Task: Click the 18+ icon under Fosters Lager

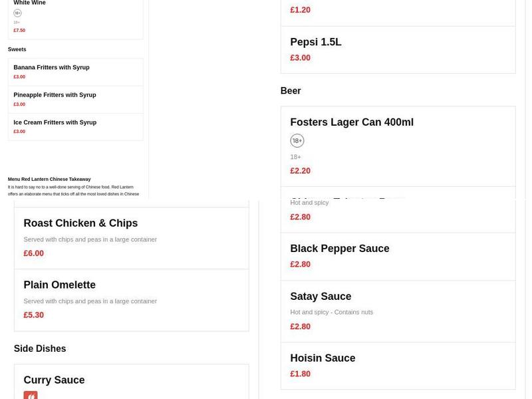Action: point(297,140)
